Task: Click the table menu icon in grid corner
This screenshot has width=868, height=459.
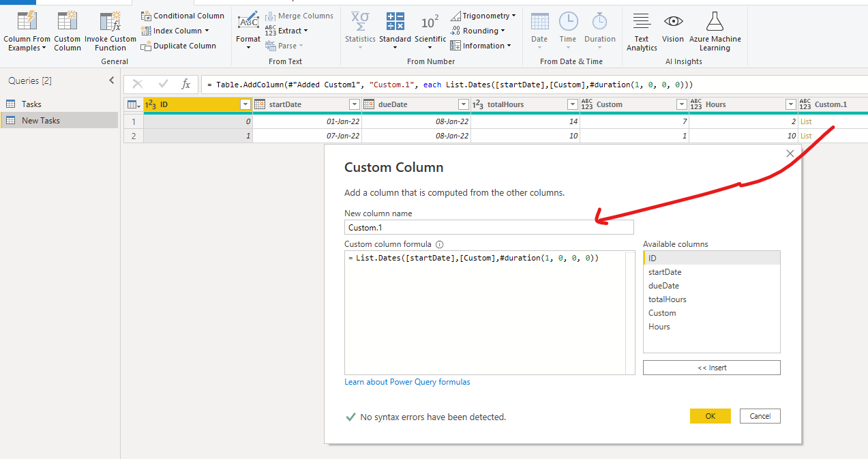Action: coord(134,104)
